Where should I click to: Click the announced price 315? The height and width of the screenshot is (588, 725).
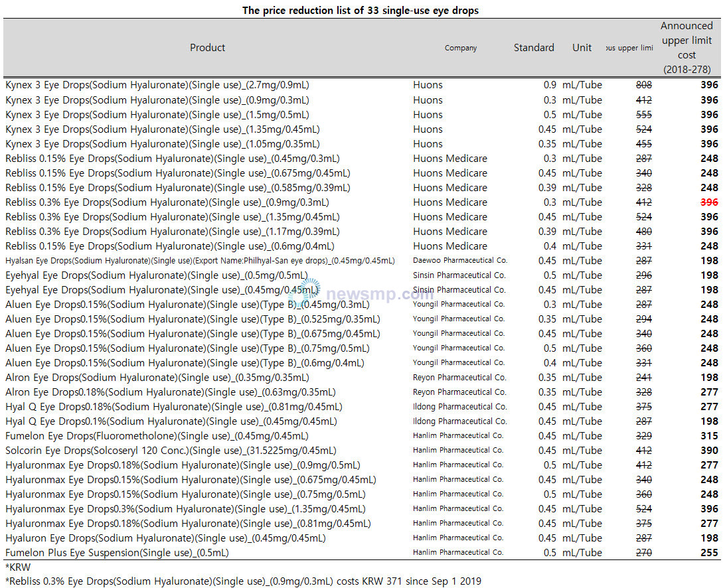click(x=709, y=437)
